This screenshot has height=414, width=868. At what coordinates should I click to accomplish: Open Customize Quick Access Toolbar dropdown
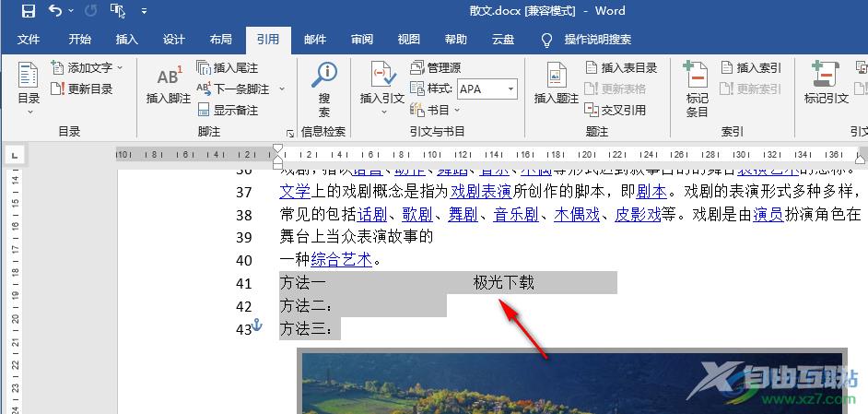[x=144, y=10]
